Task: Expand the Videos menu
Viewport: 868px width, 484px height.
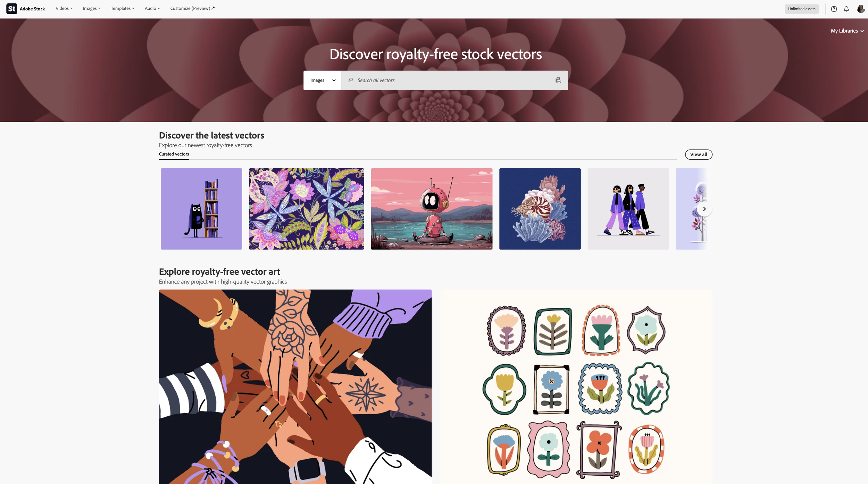Action: [64, 8]
